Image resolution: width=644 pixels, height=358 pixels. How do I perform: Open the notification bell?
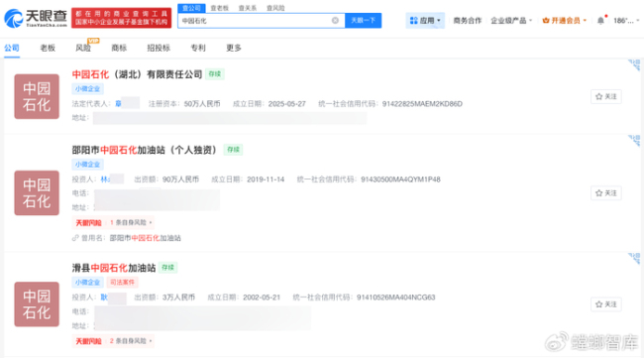tap(600, 21)
